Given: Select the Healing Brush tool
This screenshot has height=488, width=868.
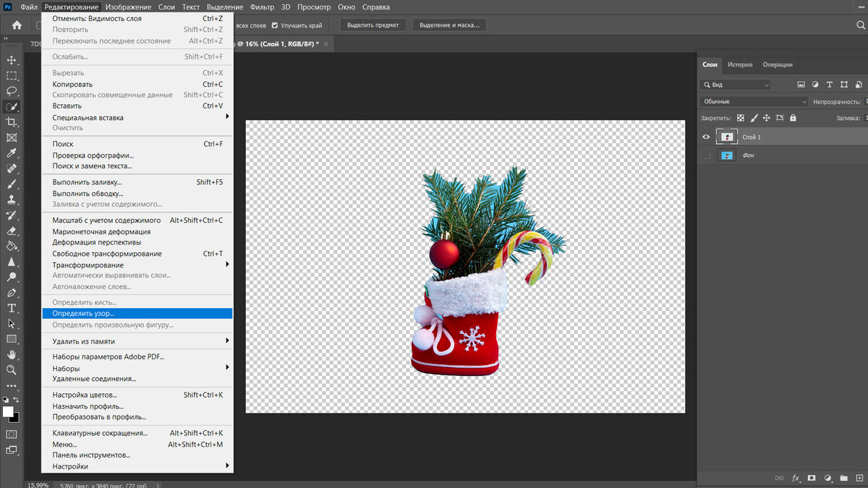Looking at the screenshot, I should click(x=12, y=168).
